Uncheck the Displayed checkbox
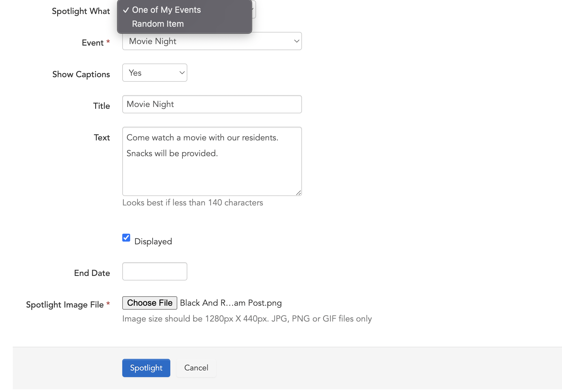 (126, 238)
